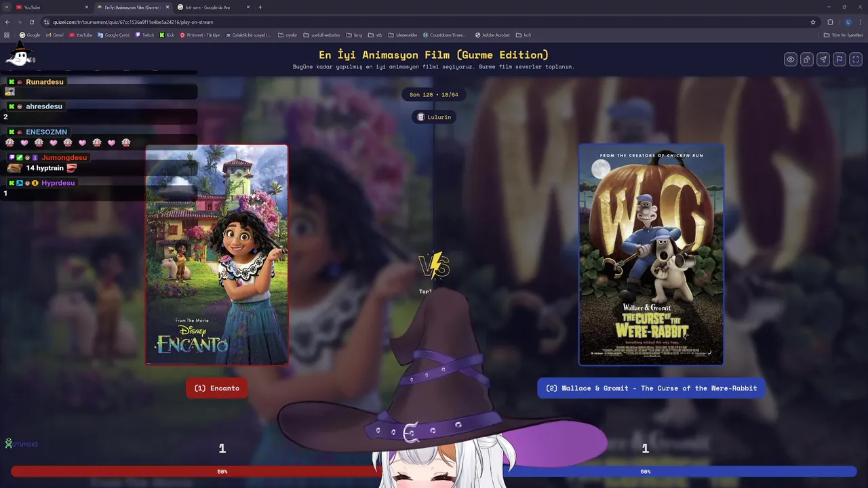The width and height of the screenshot is (868, 488).
Task: Vote for (2) Wallace & Gromit button
Action: pyautogui.click(x=651, y=388)
